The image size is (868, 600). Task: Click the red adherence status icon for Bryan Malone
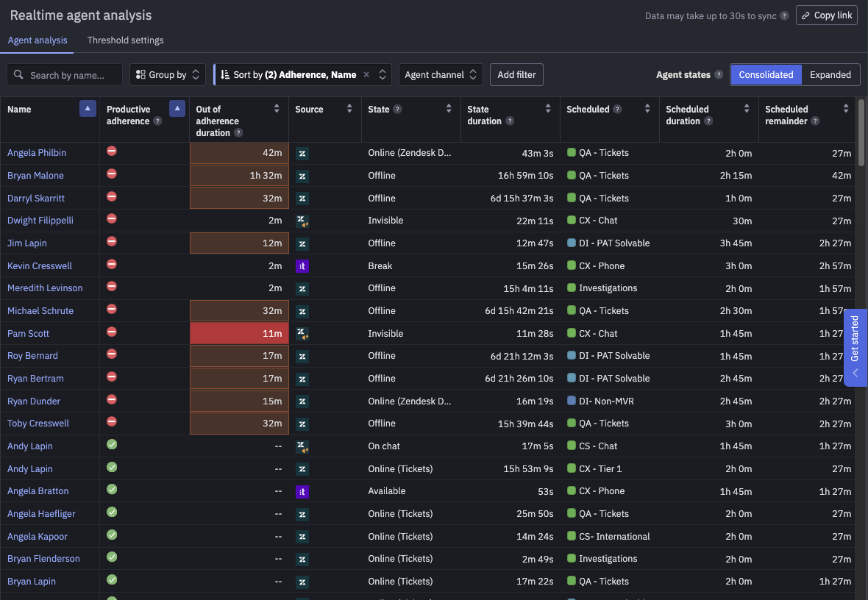pyautogui.click(x=111, y=175)
